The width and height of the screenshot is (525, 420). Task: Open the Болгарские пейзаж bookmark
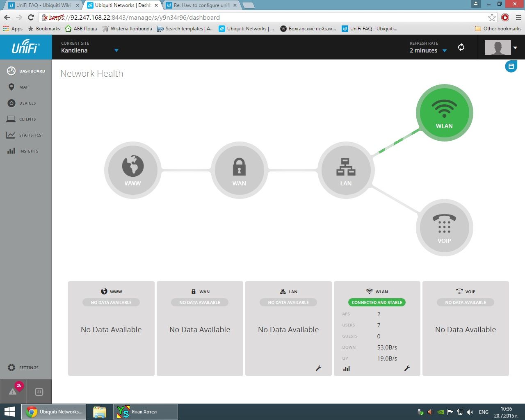coord(308,29)
